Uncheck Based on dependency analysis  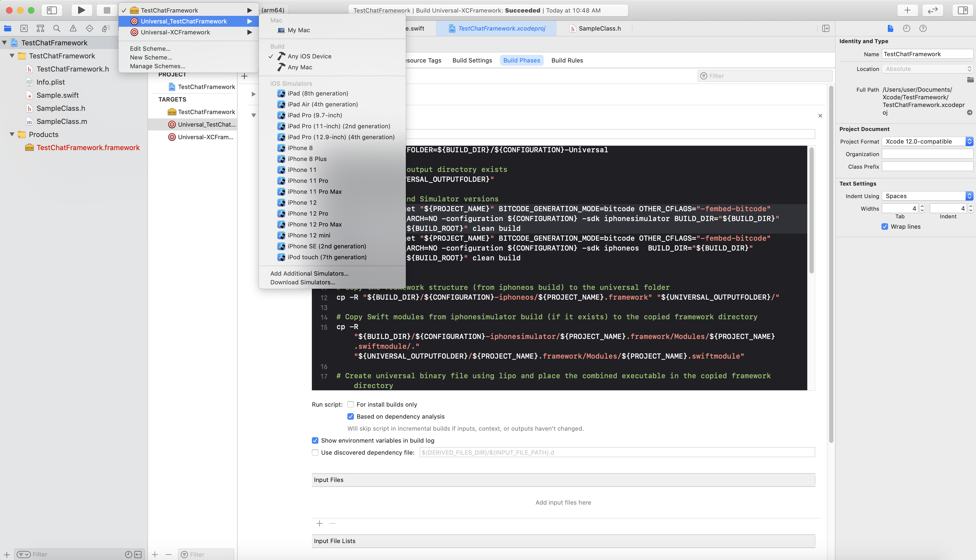(351, 416)
